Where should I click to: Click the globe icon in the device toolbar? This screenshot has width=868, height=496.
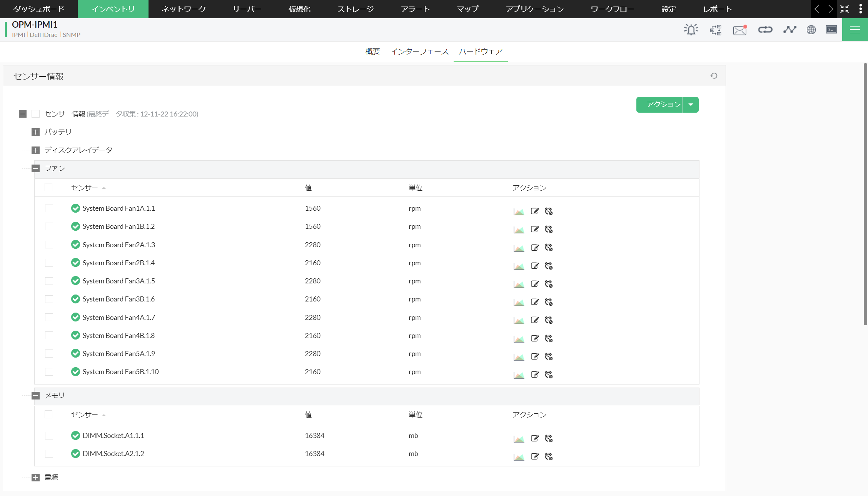pos(811,30)
